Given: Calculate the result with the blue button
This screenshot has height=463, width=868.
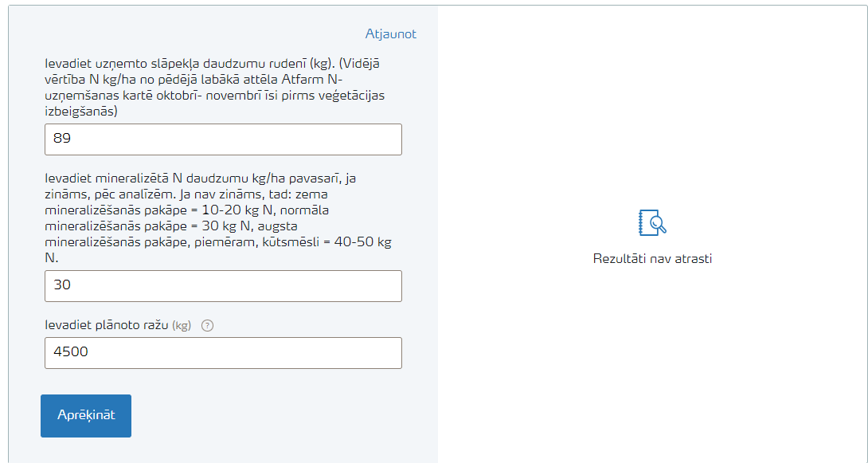Looking at the screenshot, I should pyautogui.click(x=86, y=416).
